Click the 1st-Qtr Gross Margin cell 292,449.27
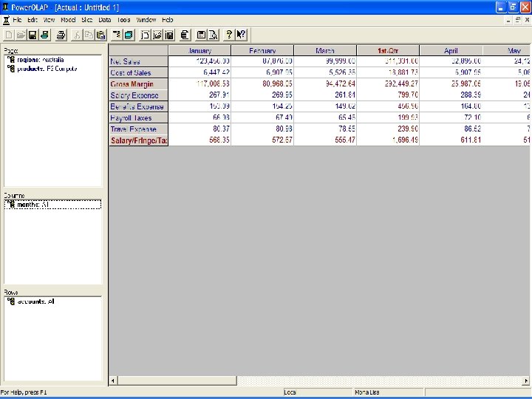 tap(388, 83)
